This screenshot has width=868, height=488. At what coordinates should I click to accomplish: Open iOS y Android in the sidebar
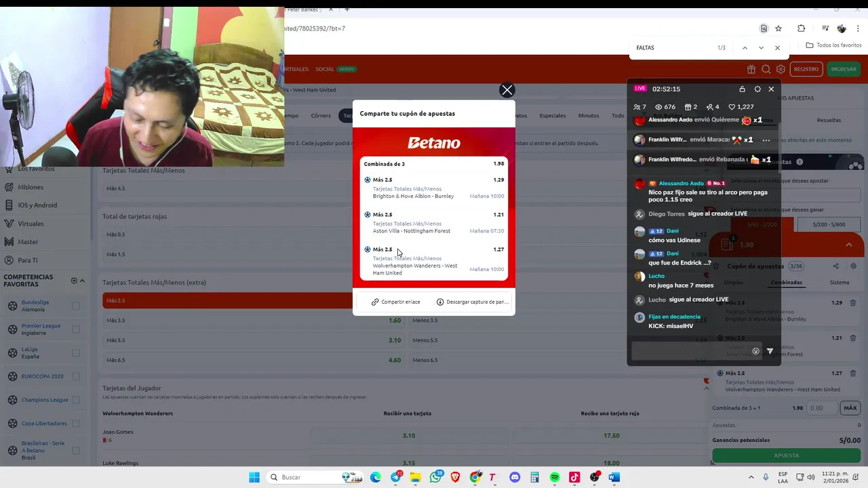[37, 205]
